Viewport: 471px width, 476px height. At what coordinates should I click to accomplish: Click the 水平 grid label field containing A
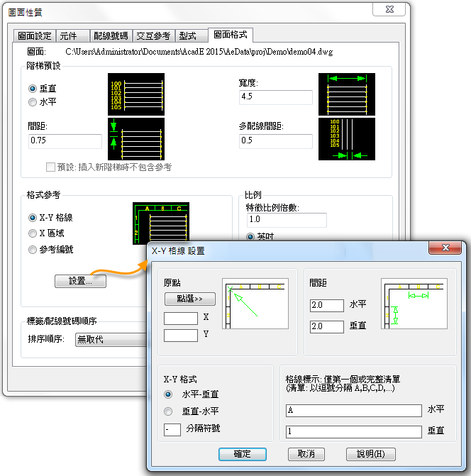[354, 411]
